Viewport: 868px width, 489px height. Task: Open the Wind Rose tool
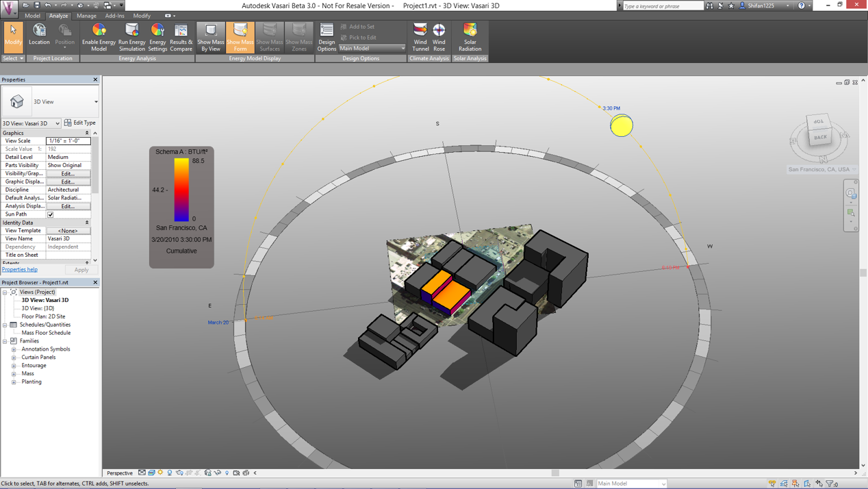439,37
